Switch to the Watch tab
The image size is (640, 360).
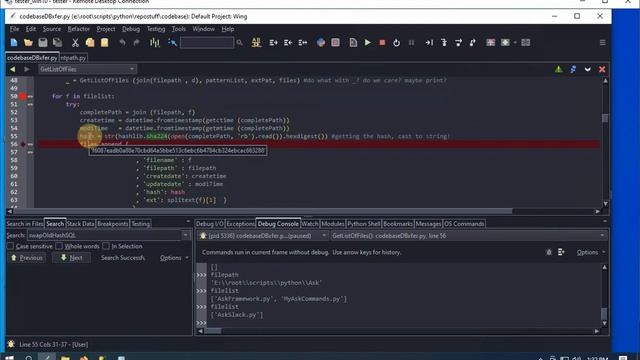coord(310,224)
